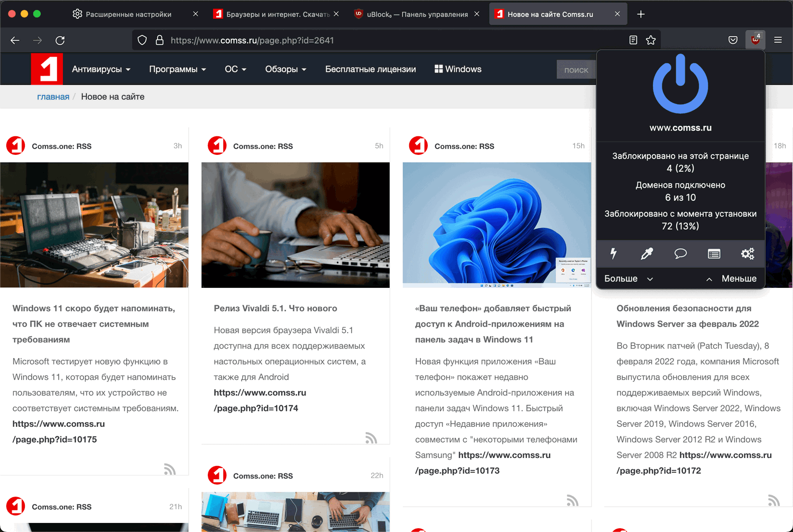Click "Доменов подключено" stat in uBlock popup
The height and width of the screenshot is (532, 793).
pos(680,185)
